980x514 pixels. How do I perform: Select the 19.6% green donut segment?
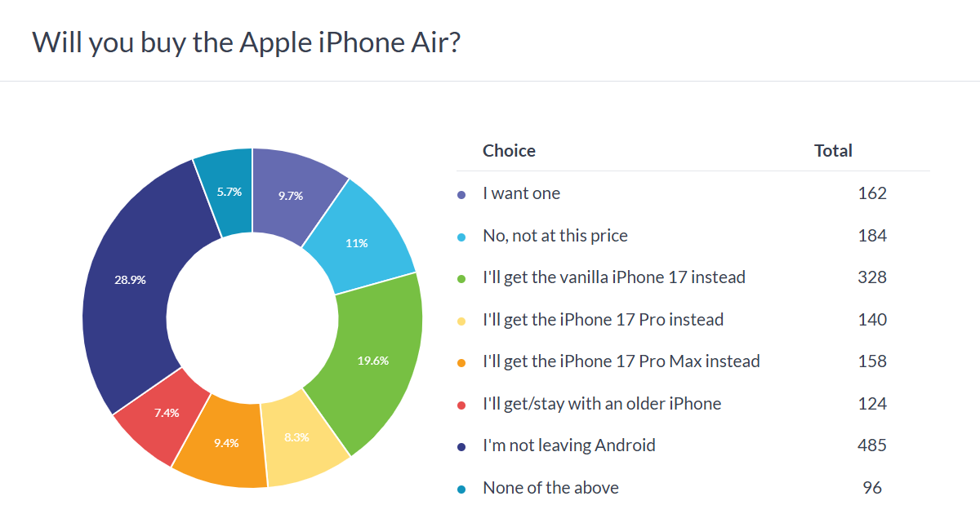(x=372, y=359)
